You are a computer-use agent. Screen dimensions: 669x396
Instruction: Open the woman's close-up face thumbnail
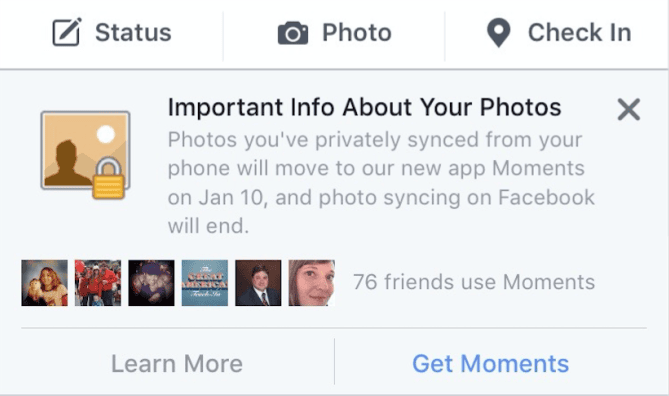point(312,283)
